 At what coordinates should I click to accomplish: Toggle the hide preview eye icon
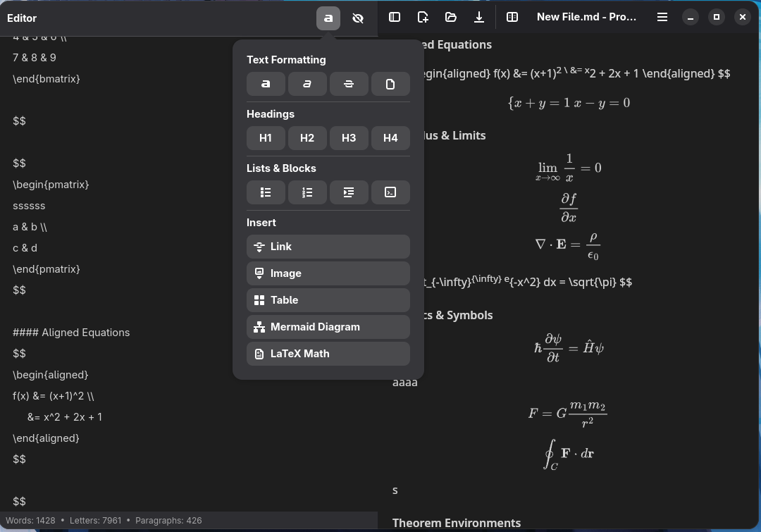[358, 18]
